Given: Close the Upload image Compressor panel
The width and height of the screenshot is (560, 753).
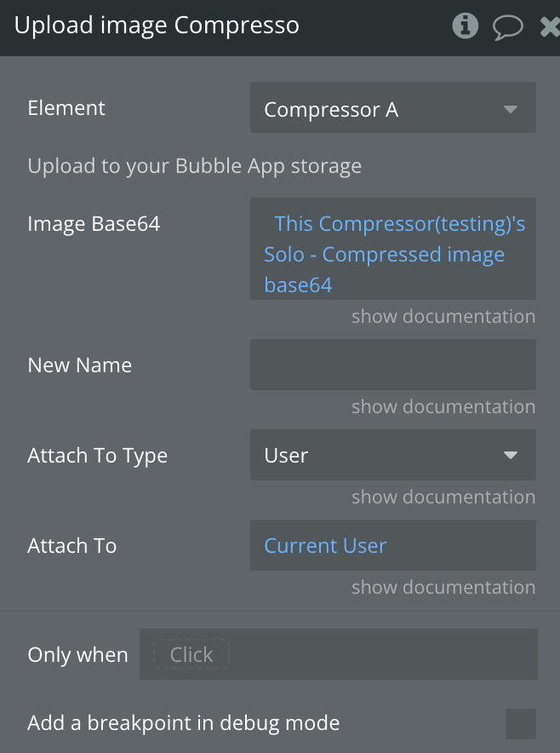Looking at the screenshot, I should [550, 26].
